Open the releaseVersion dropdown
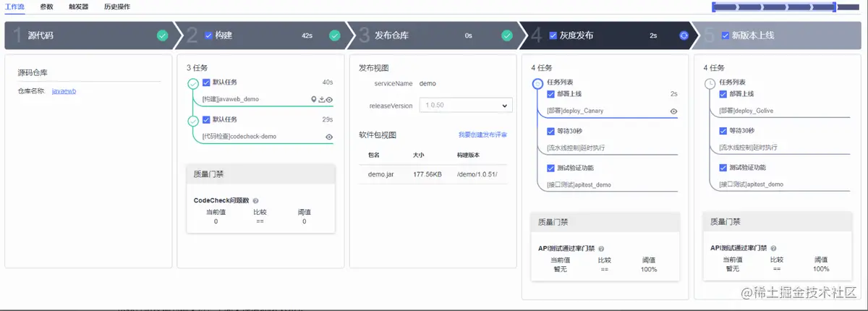This screenshot has height=311, width=868. [x=467, y=106]
